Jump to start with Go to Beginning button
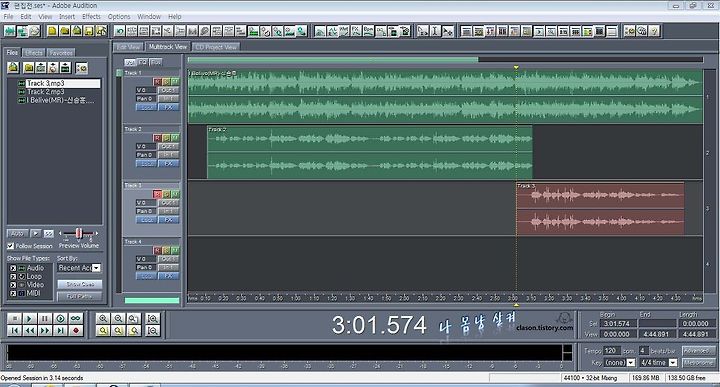 (14, 330)
